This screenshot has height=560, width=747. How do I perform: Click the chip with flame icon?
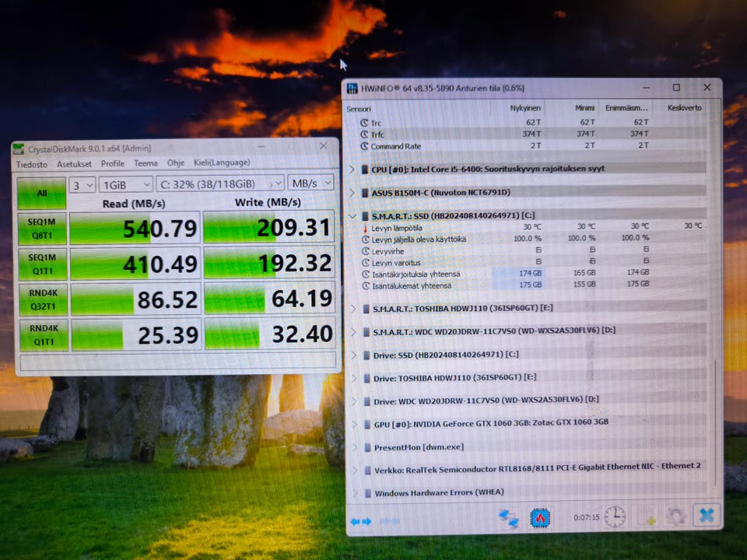(x=540, y=518)
